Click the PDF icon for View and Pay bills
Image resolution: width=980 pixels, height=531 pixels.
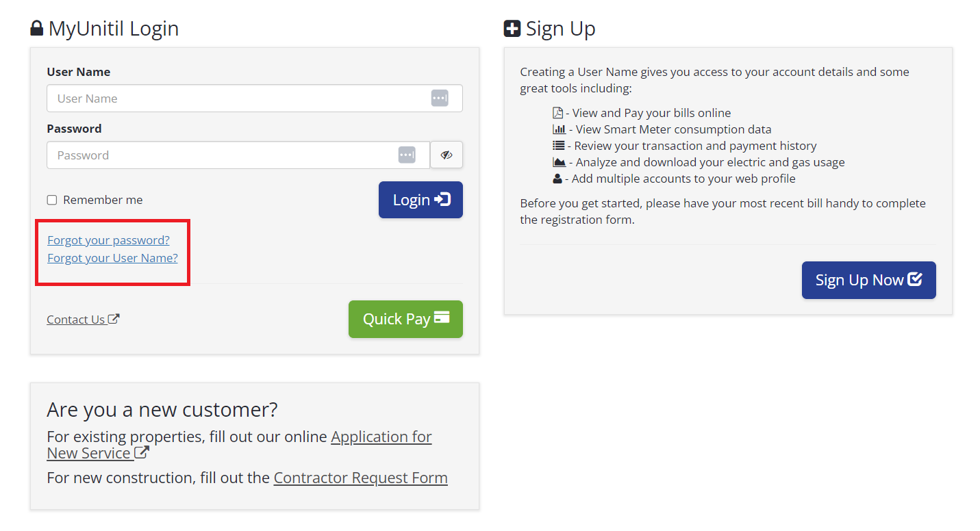click(x=557, y=113)
